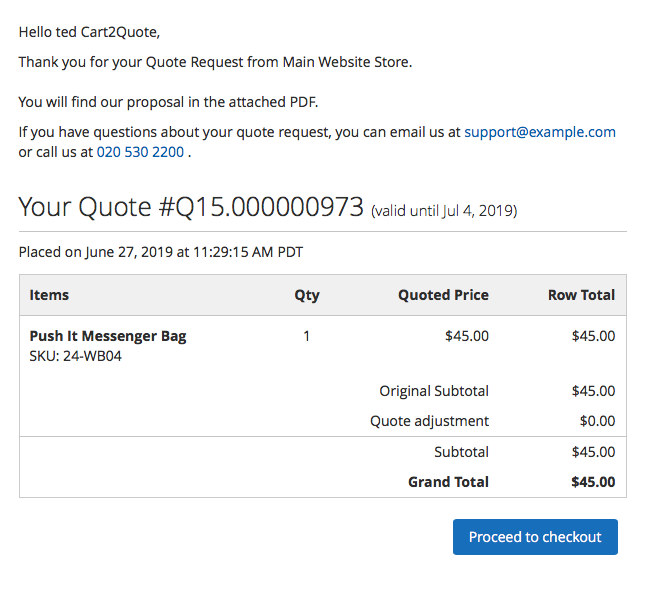Image resolution: width=649 pixels, height=597 pixels.
Task: Click the Quoted Price column header
Action: pyautogui.click(x=443, y=295)
